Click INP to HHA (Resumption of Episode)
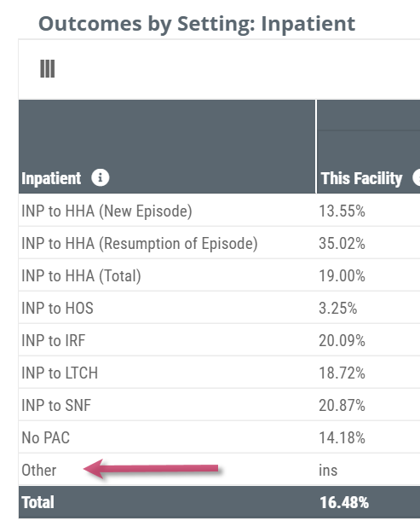Viewport: 420px width, 532px height. tap(140, 244)
